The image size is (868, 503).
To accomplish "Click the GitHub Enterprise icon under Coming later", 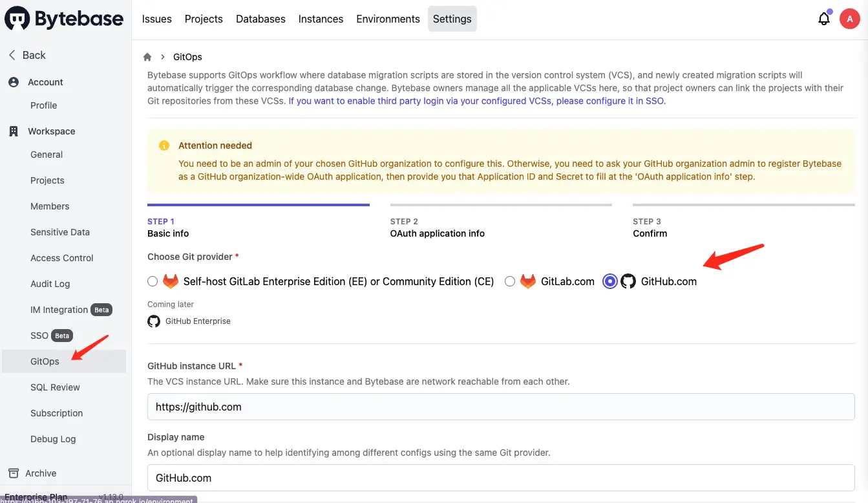I will click(153, 321).
